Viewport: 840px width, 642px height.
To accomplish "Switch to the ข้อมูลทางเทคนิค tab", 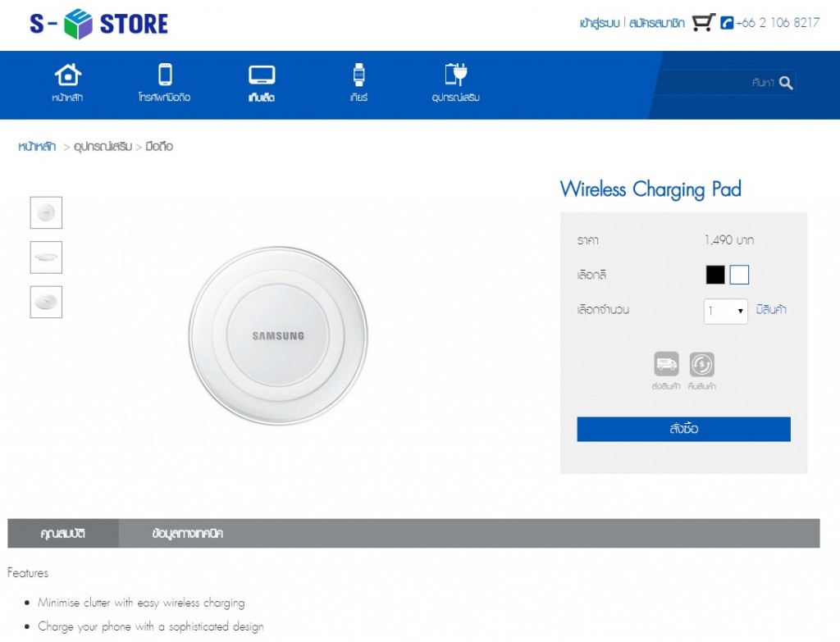I will click(x=188, y=534).
